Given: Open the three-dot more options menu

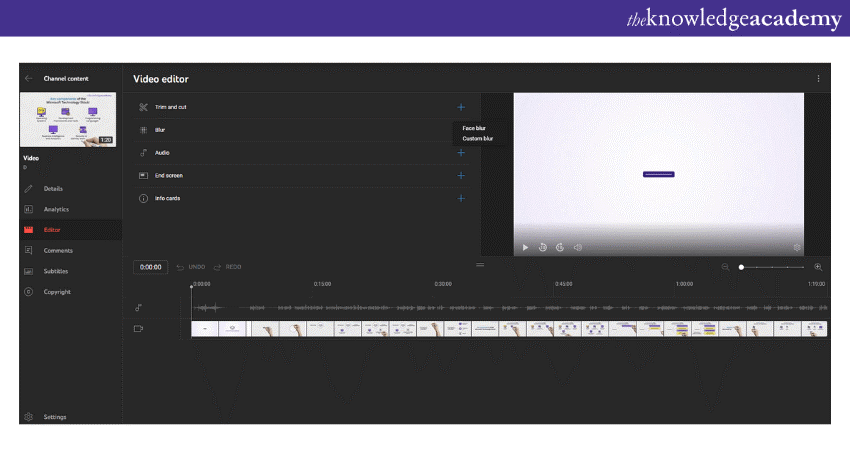Looking at the screenshot, I should 818,79.
